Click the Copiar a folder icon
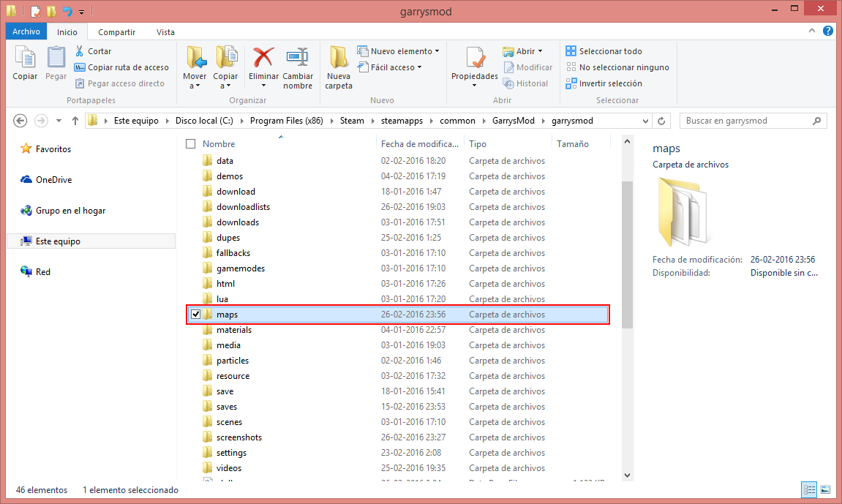This screenshot has height=504, width=842. pos(227,58)
